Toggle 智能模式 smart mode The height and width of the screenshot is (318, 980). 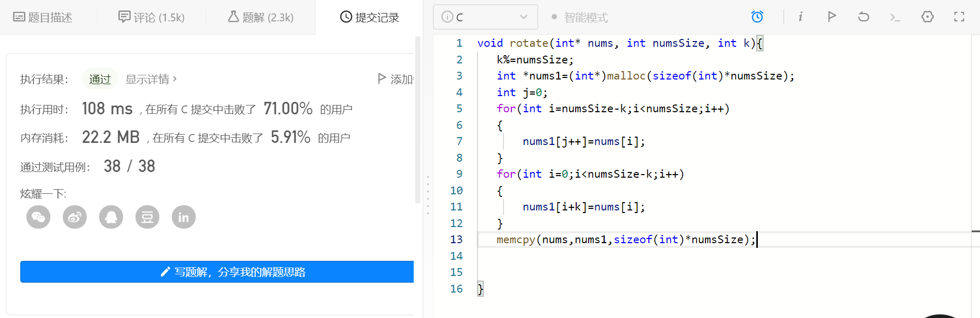point(580,17)
